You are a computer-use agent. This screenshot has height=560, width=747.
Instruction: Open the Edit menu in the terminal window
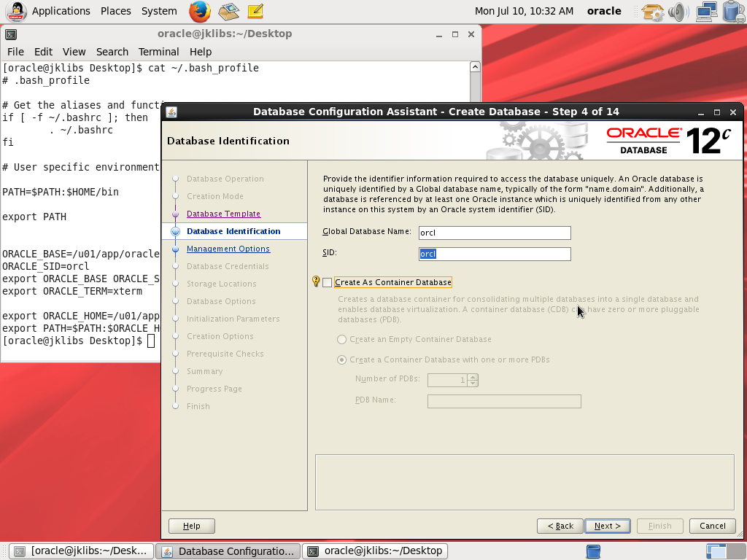click(43, 52)
